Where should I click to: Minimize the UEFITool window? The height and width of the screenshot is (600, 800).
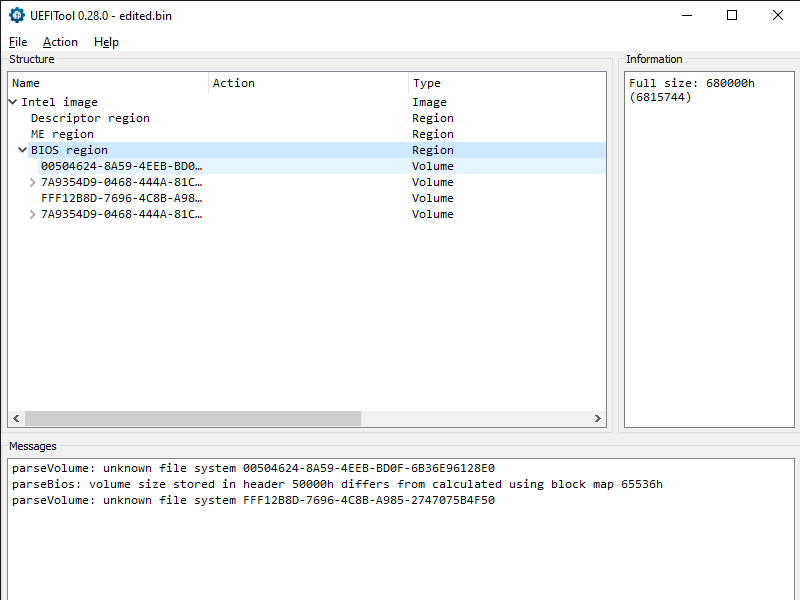pyautogui.click(x=687, y=15)
